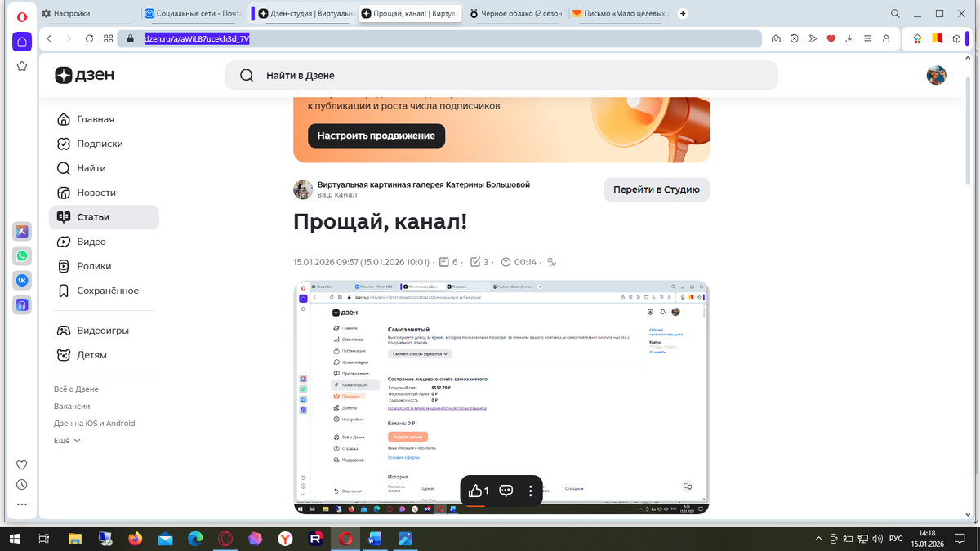Switch to the Письмо «Мало целевых tab
This screenshot has width=980, height=551.
[621, 13]
